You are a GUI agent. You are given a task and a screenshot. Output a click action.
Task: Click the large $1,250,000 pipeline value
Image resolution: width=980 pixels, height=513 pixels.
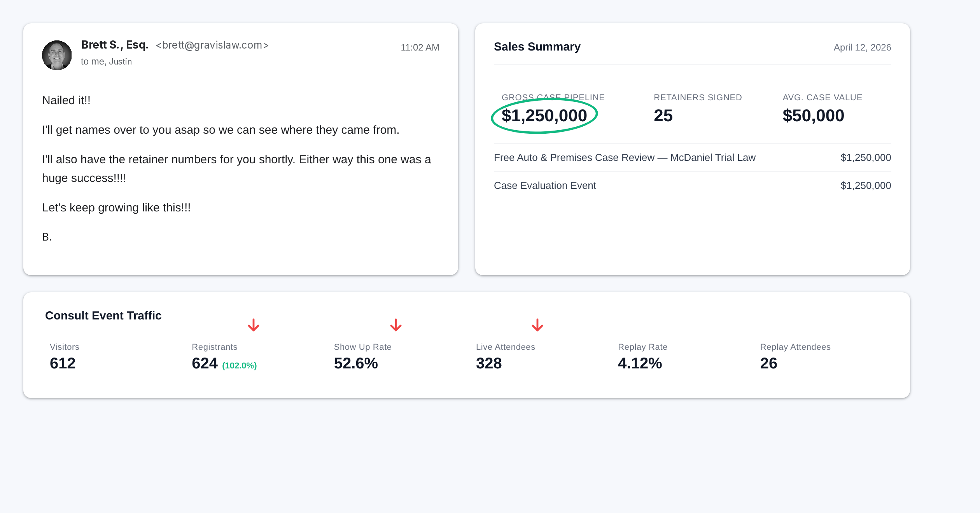[544, 116]
